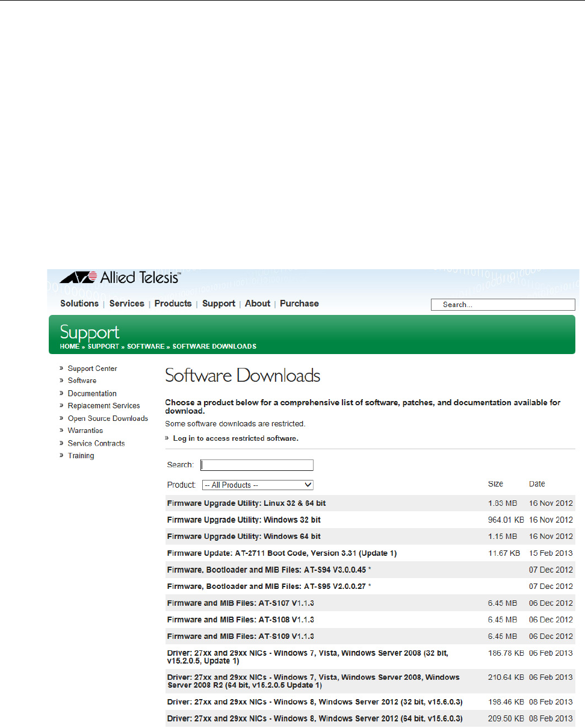
Task: Open Windows Server 2008 R2 64 bit driver
Action: click(x=314, y=682)
